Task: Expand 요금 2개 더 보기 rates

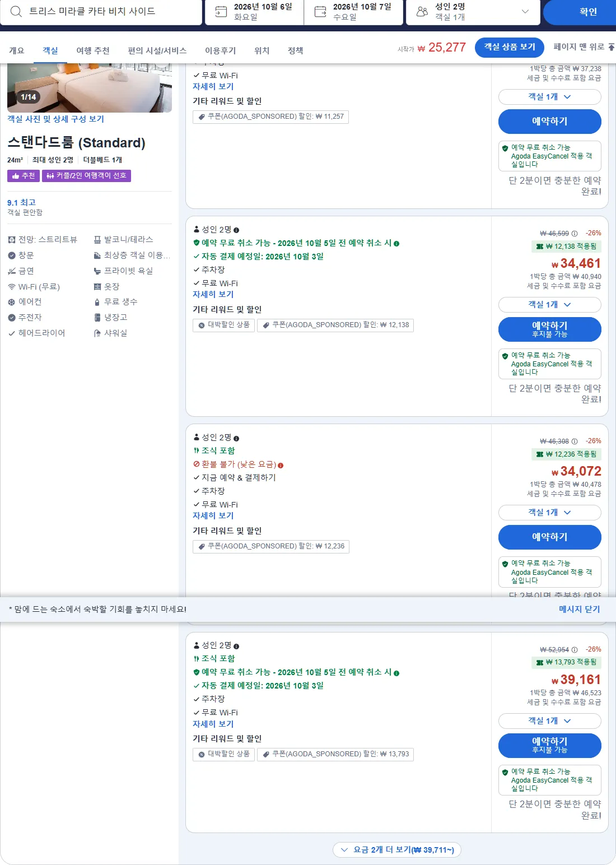Action: (x=397, y=850)
